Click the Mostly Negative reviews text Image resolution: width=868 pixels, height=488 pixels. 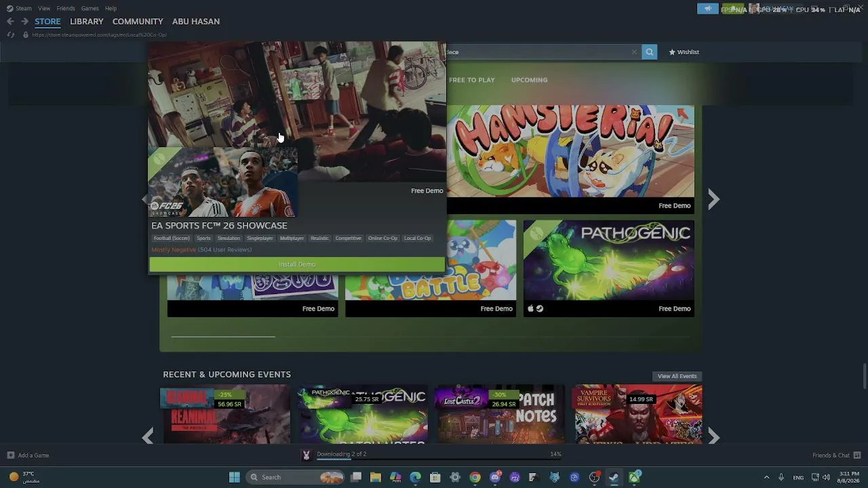point(174,250)
